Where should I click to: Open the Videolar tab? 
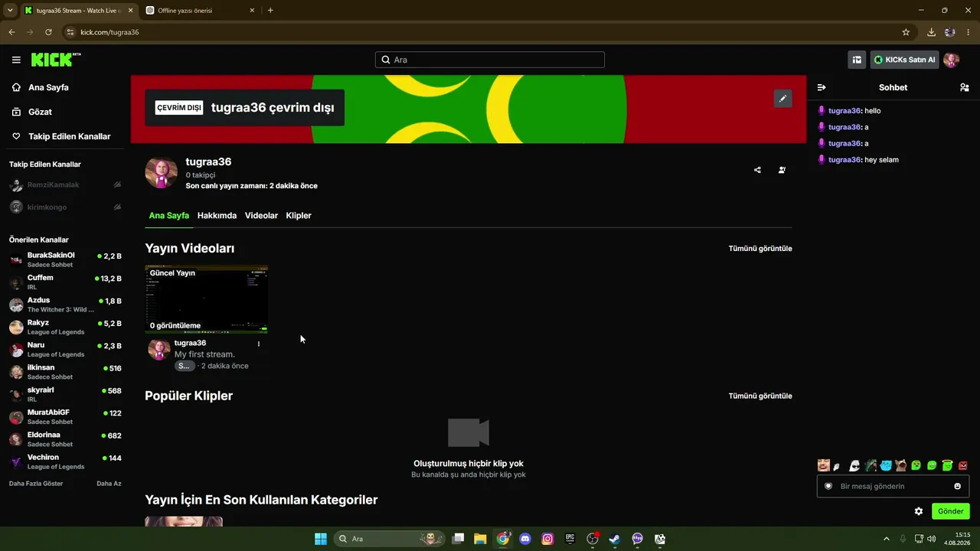pos(261,216)
